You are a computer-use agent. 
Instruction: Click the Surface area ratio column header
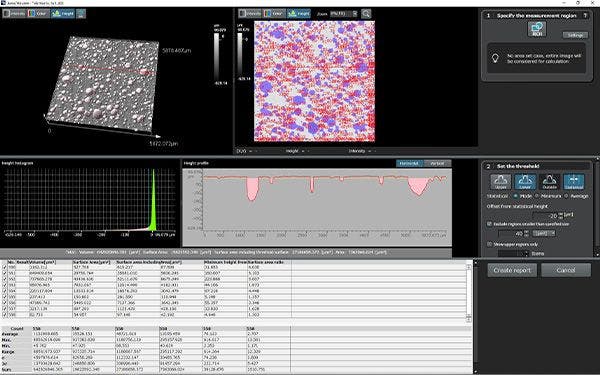(x=269, y=262)
